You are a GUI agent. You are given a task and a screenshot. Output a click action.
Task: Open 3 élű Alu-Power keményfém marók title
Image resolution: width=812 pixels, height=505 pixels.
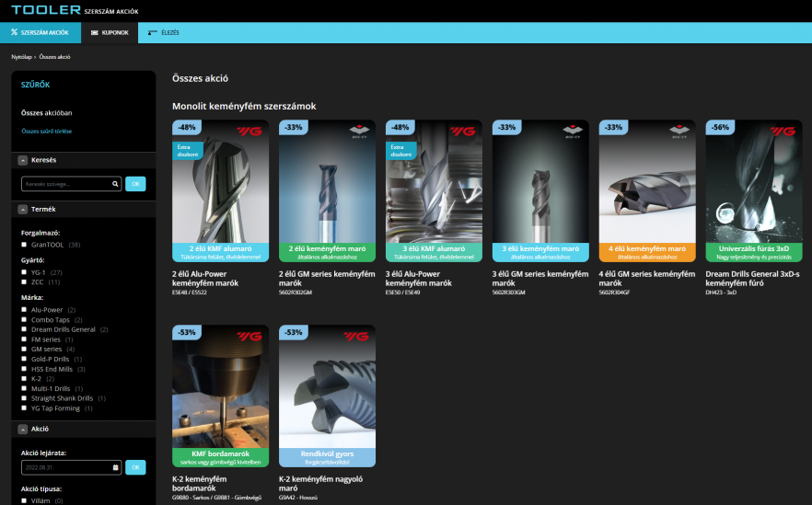click(x=419, y=279)
